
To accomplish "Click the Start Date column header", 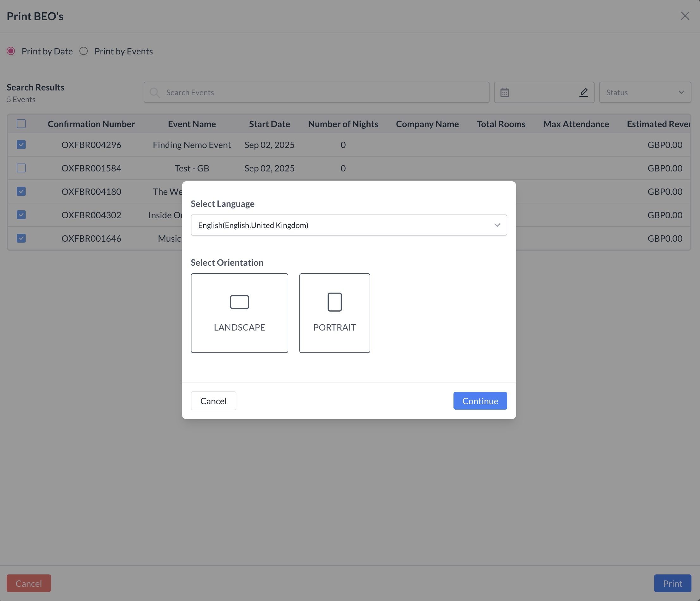I will click(x=269, y=124).
